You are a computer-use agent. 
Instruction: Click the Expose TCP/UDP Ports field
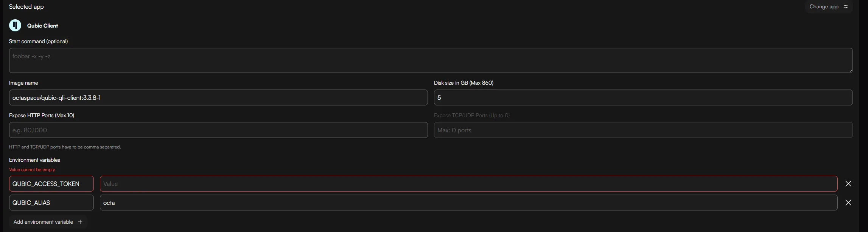coord(643,130)
